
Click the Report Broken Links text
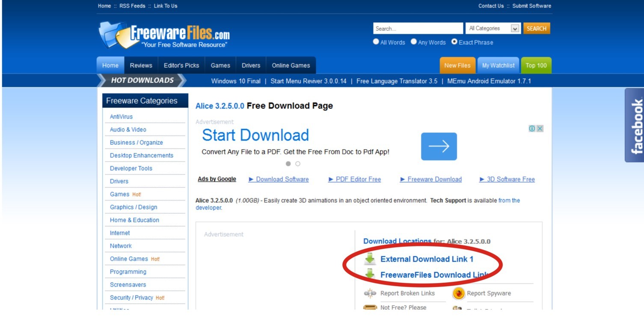click(407, 293)
